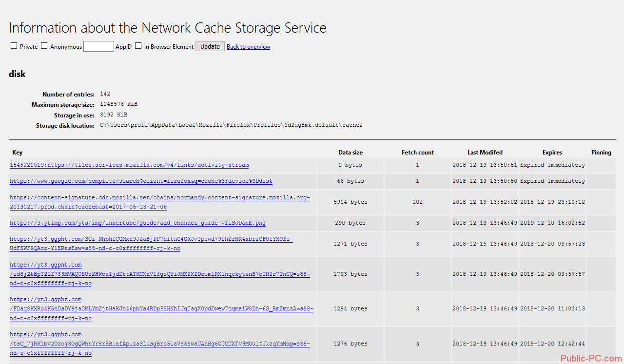Click the Fetch count column header
The width and height of the screenshot is (624, 364).
click(x=417, y=153)
